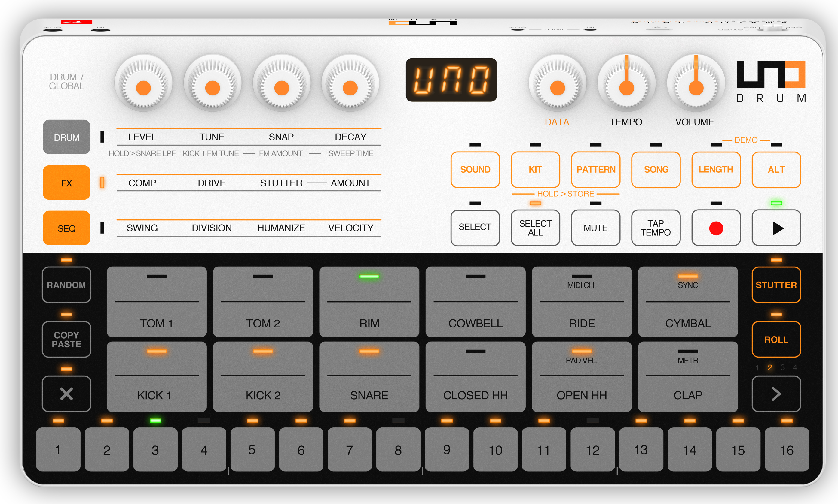The height and width of the screenshot is (504, 838).
Task: Click the VOLUME knob
Action: coord(696,83)
